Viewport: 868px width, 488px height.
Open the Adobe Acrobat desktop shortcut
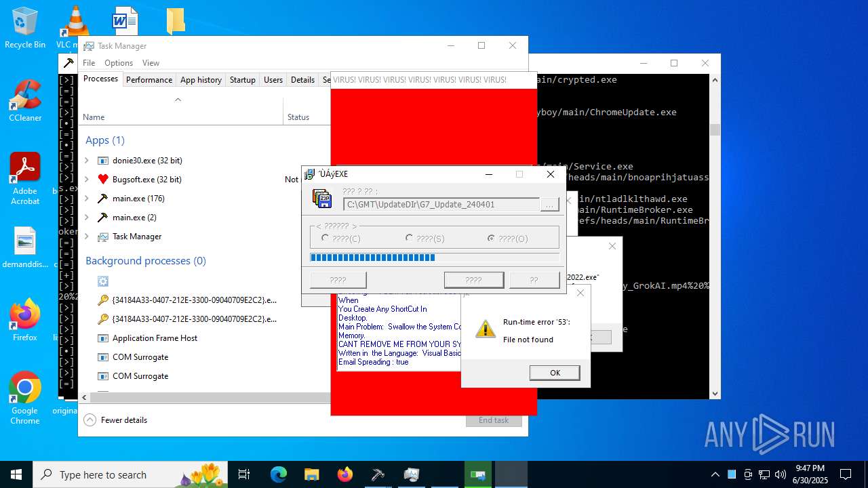[25, 178]
